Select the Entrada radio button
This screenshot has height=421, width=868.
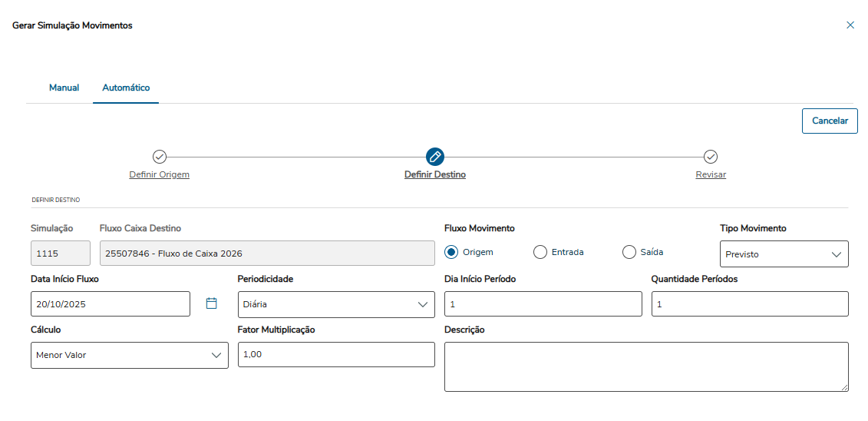click(x=540, y=252)
